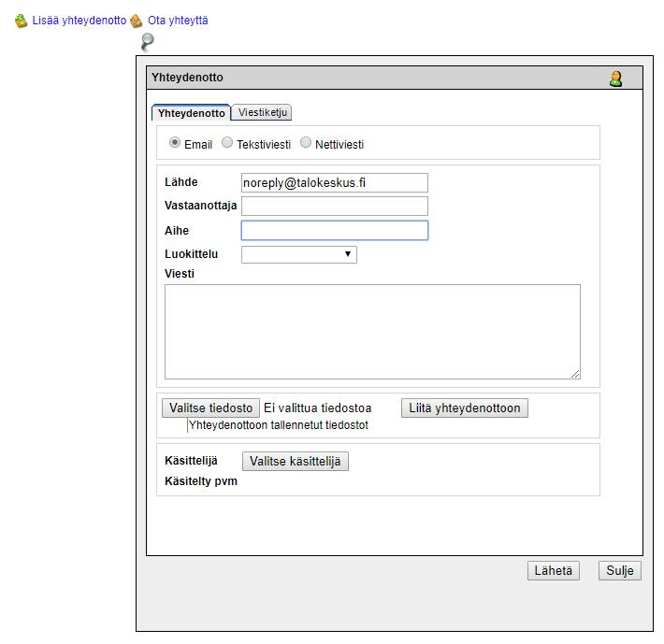The image size is (664, 644).
Task: Click the user icon in Yhteydenotto header
Action: [615, 79]
